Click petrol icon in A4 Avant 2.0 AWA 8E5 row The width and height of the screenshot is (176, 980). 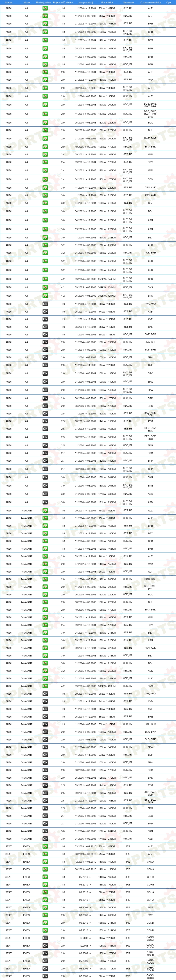(x=45, y=564)
